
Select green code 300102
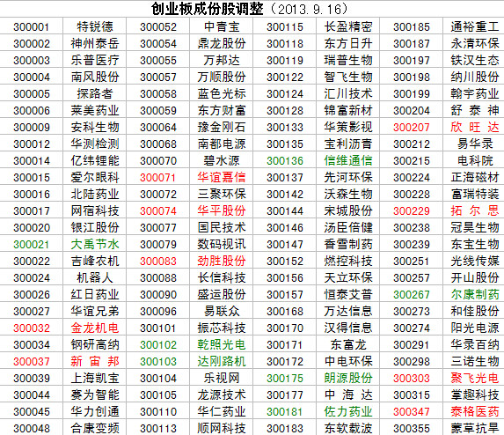[158, 345]
